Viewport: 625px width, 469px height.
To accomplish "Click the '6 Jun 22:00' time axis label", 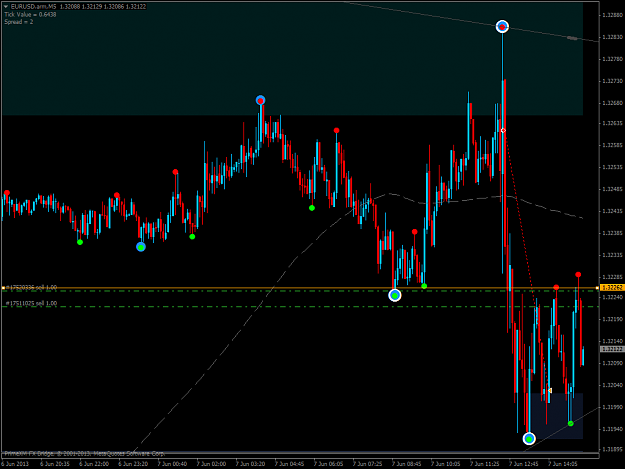I will (x=94, y=464).
